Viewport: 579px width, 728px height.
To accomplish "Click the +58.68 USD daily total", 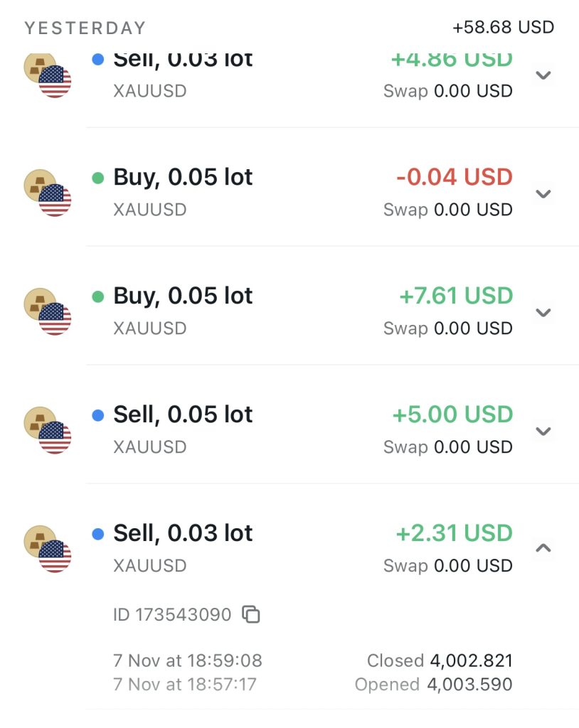I will (503, 28).
